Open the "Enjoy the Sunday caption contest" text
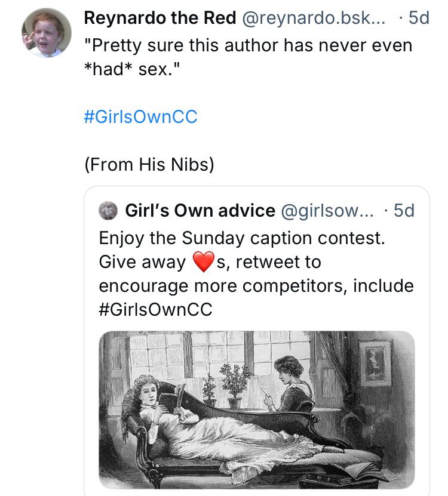Screen dimensions: 448x496 (241, 238)
